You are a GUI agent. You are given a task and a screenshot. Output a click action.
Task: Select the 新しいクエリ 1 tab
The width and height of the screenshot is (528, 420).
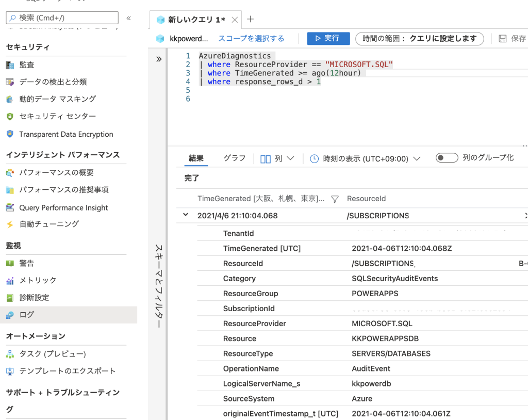tap(194, 20)
